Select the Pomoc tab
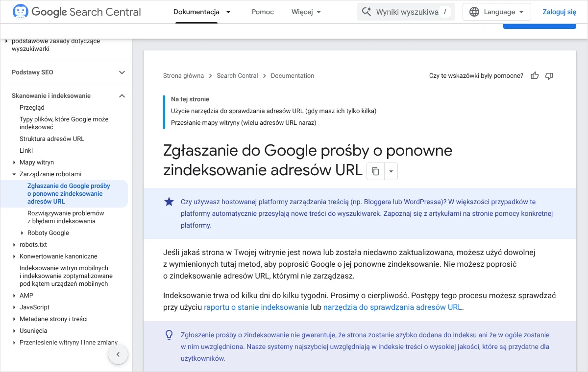Viewport: 588px width, 372px height. pyautogui.click(x=263, y=12)
